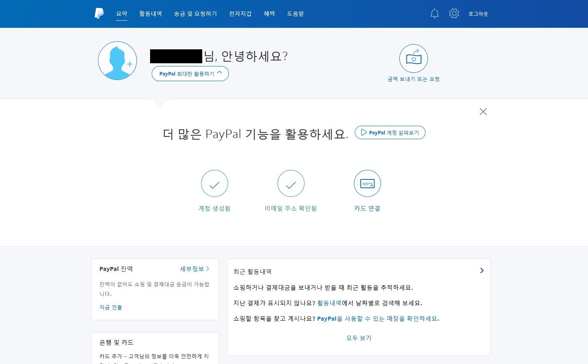Click the '자금 인출' link

111,308
